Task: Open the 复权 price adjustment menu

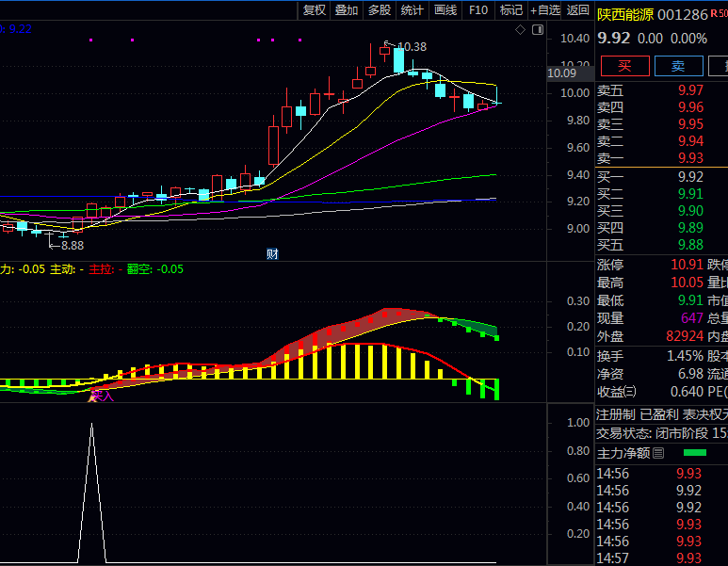Action: (x=314, y=10)
